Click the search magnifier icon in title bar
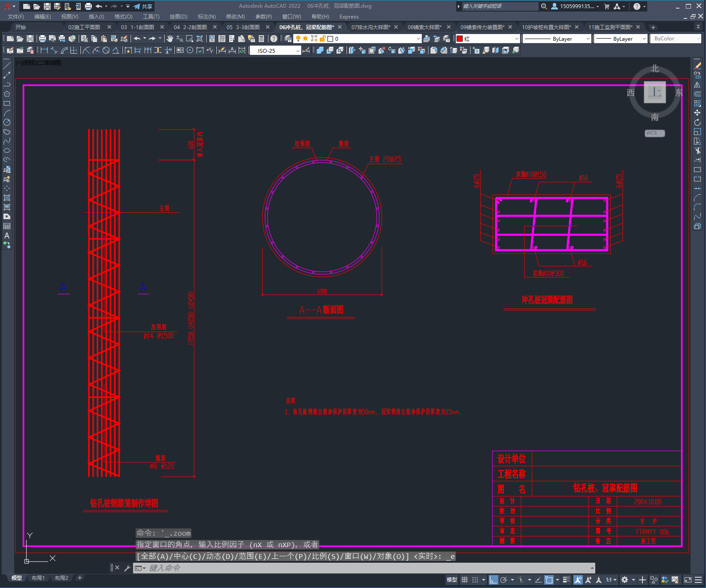Image resolution: width=706 pixels, height=588 pixels. pos(544,6)
